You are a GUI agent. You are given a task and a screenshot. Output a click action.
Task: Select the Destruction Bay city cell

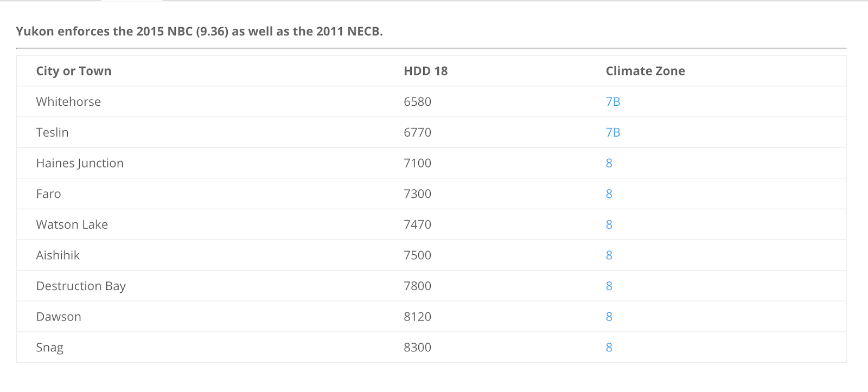pyautogui.click(x=81, y=286)
